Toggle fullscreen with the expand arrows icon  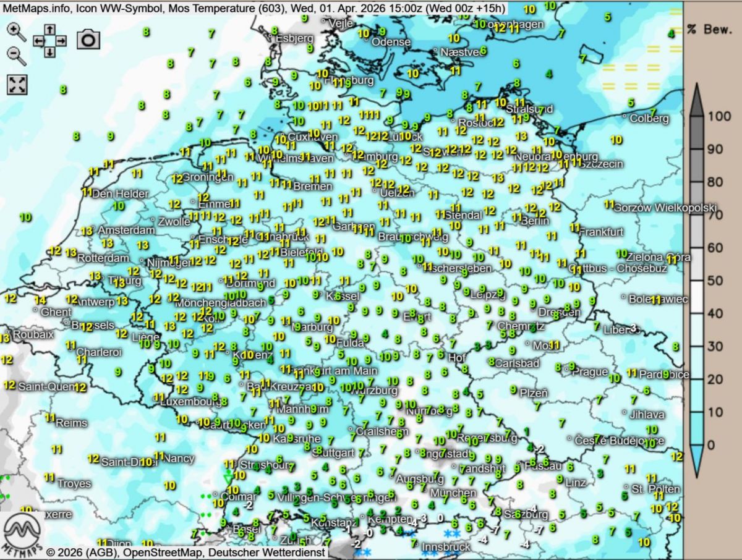coord(17,85)
